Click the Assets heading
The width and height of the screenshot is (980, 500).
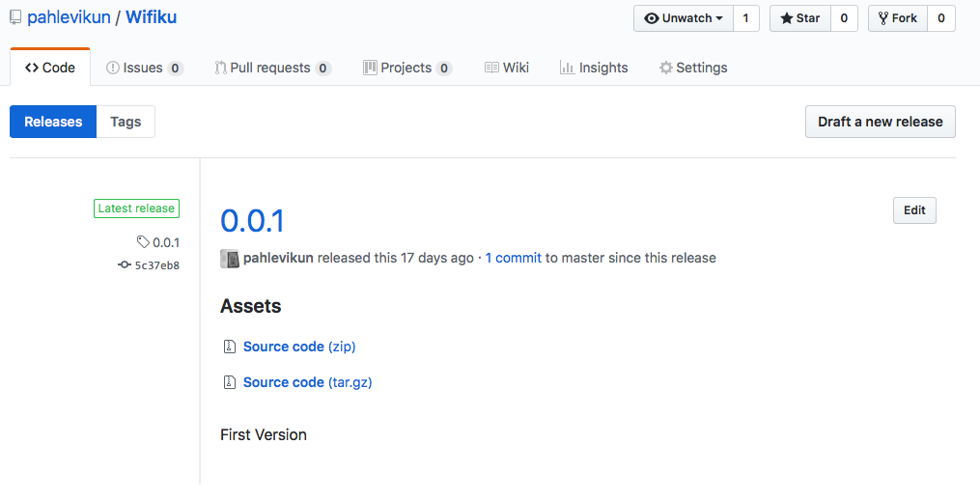pos(251,306)
